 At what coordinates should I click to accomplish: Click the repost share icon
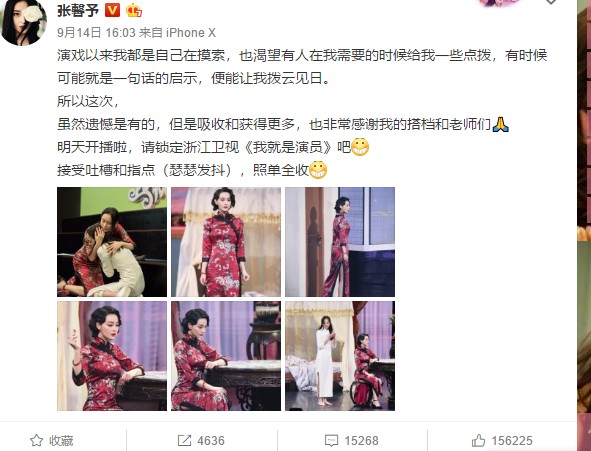tap(185, 440)
